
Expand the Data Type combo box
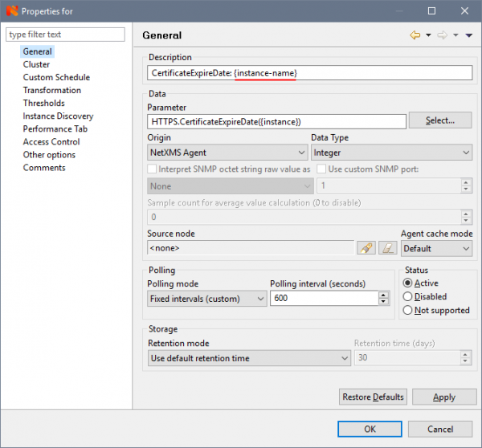[390, 153]
